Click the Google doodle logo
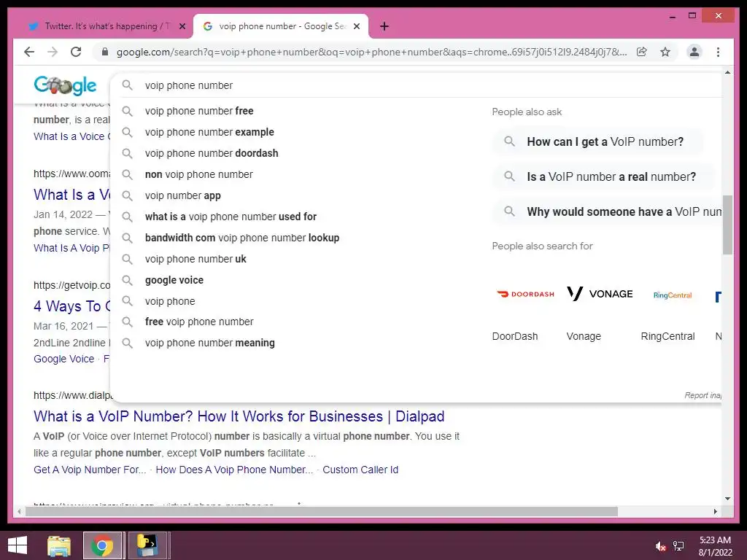This screenshot has height=560, width=747. click(x=65, y=86)
